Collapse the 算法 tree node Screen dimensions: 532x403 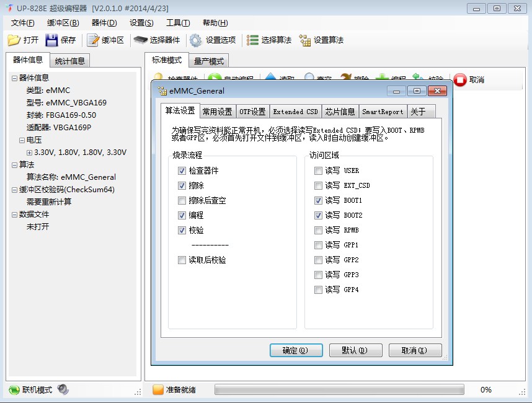(14, 165)
